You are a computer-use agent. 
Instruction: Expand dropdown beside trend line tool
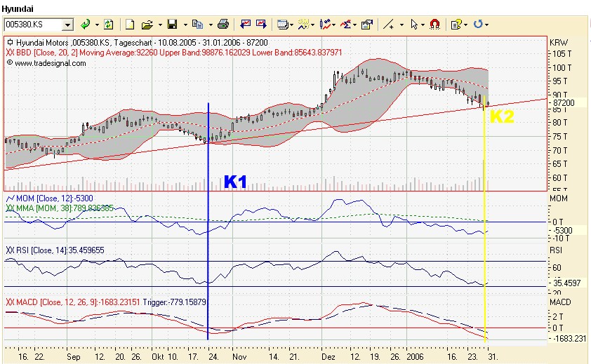tap(401, 25)
